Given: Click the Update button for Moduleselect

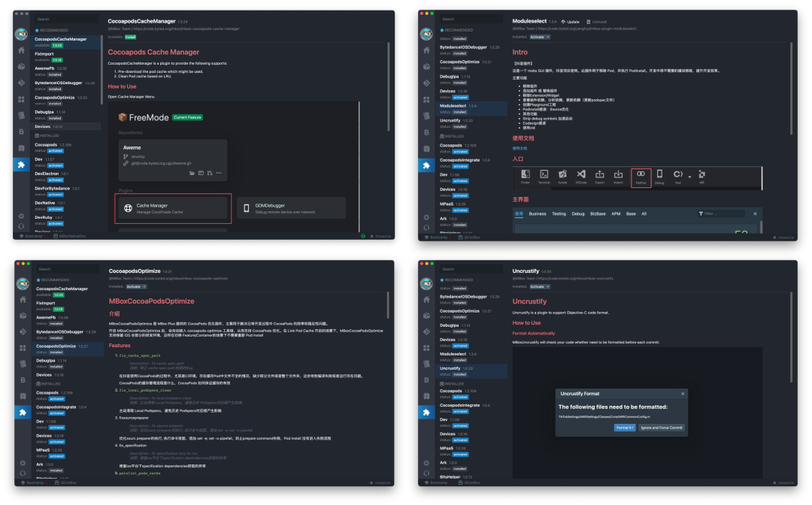Looking at the screenshot, I should [x=570, y=22].
